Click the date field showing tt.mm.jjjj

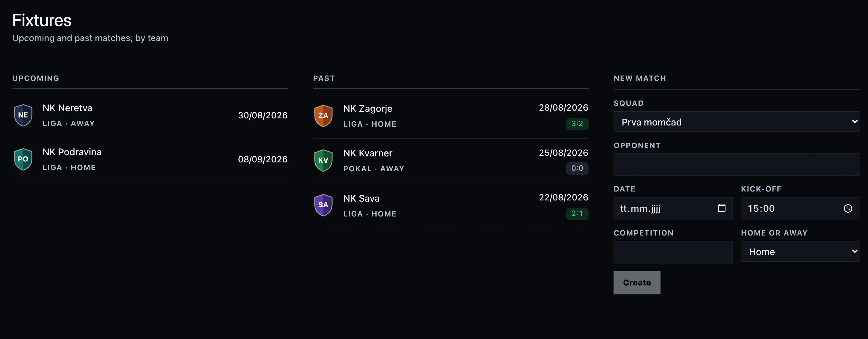pos(673,208)
